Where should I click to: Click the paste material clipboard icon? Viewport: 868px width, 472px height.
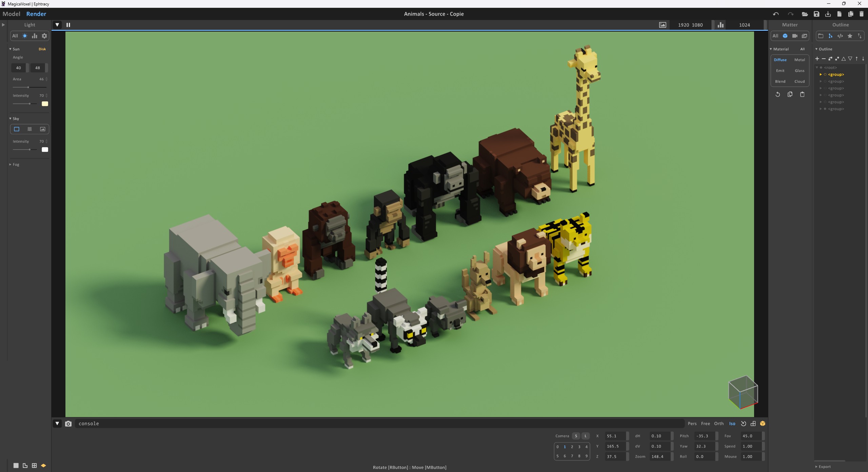[x=802, y=94]
